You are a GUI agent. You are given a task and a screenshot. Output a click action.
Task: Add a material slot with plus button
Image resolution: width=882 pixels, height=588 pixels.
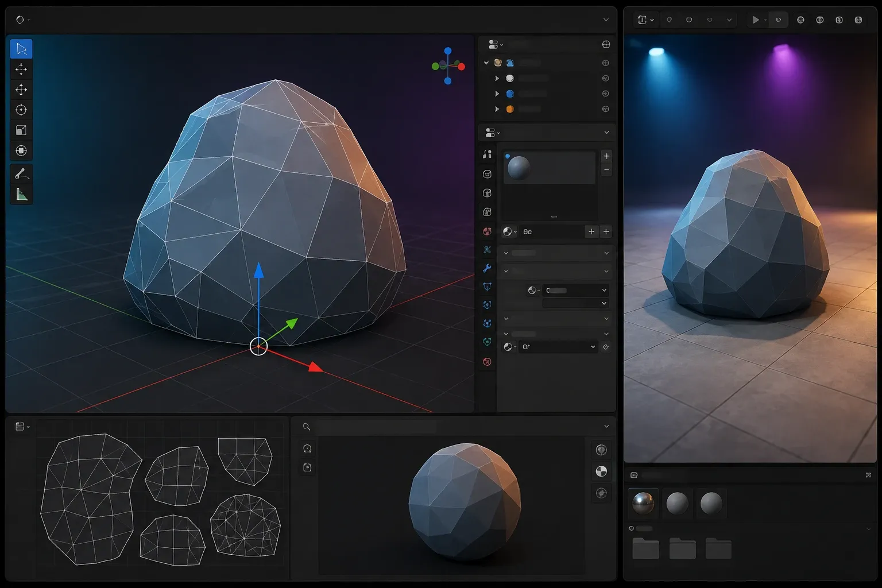[x=606, y=156]
